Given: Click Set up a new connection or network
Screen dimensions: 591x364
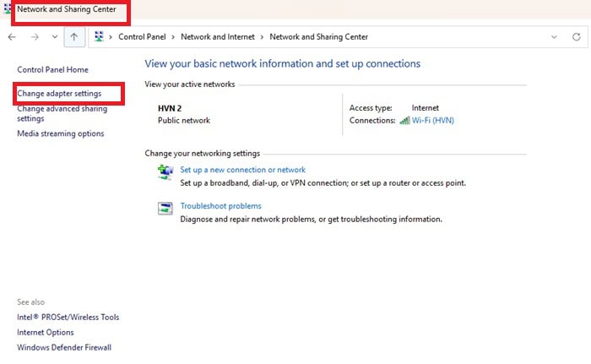Looking at the screenshot, I should (242, 170).
